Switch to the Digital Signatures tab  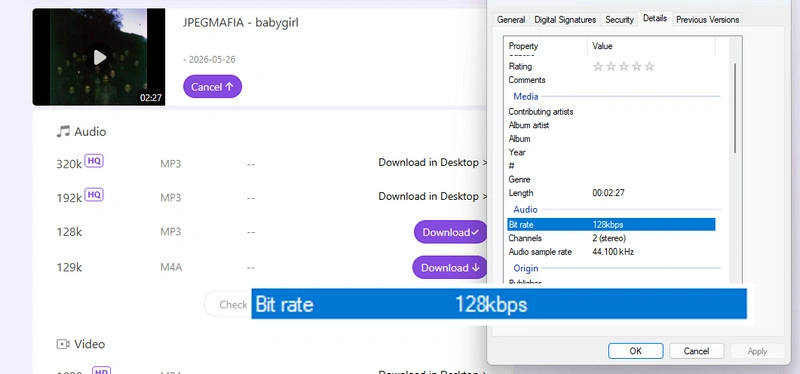pos(565,20)
